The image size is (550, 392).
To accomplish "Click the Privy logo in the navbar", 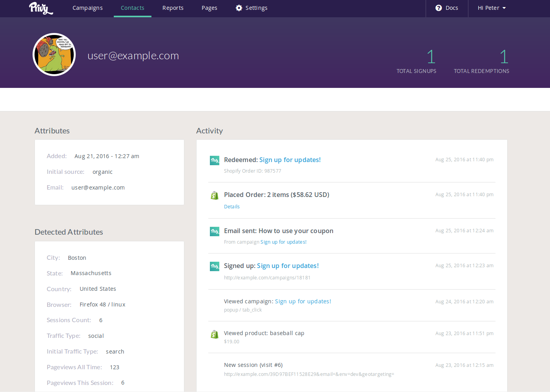I will tap(41, 8).
